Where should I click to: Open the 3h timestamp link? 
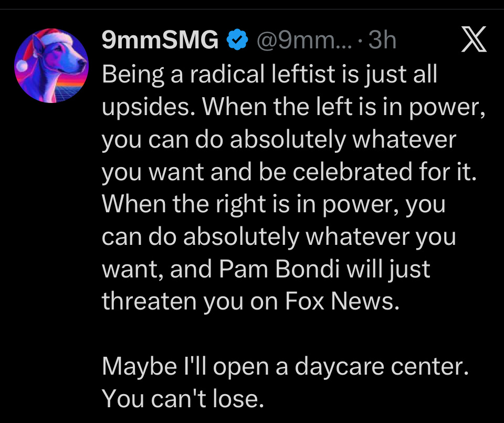382,40
